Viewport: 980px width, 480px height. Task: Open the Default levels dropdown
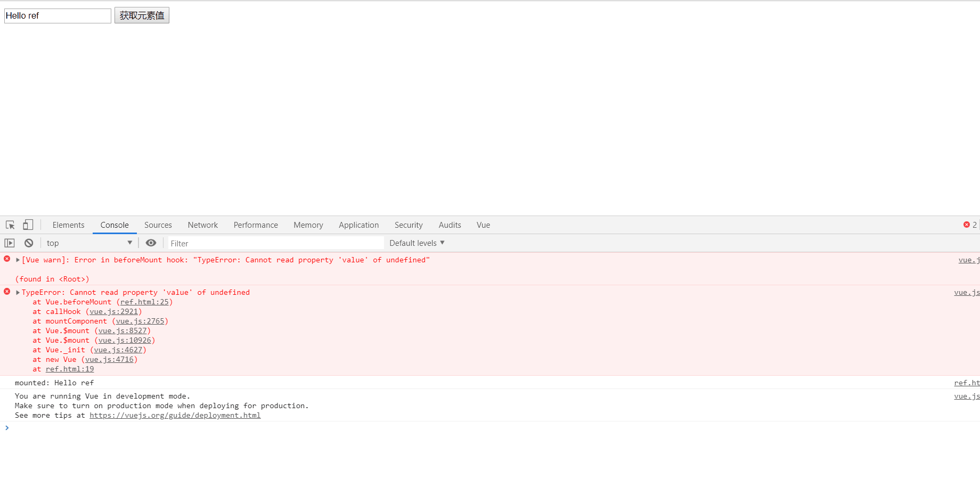point(417,243)
